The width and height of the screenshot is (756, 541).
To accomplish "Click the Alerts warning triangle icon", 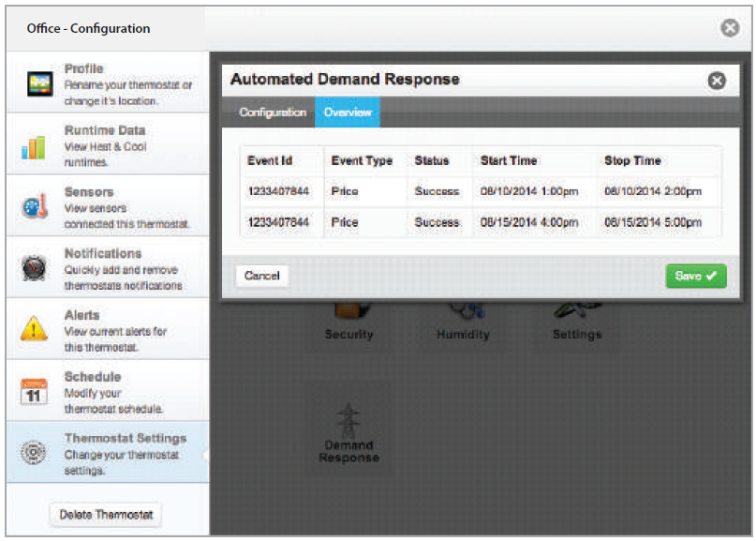I will 34,329.
